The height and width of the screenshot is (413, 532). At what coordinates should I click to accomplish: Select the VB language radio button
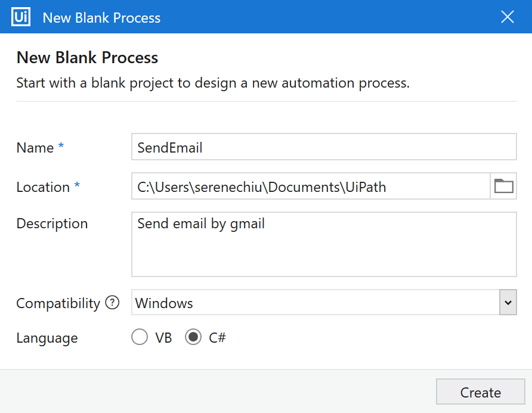140,338
